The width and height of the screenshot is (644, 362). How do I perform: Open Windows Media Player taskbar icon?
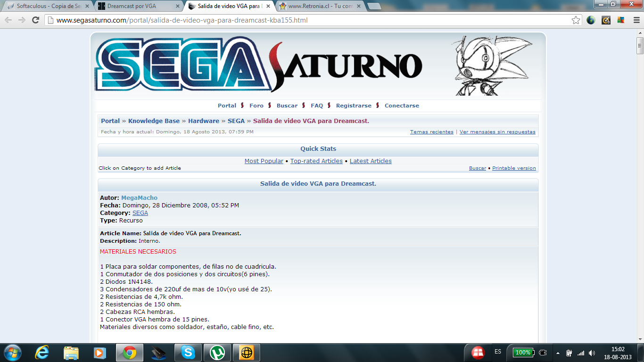point(100,353)
